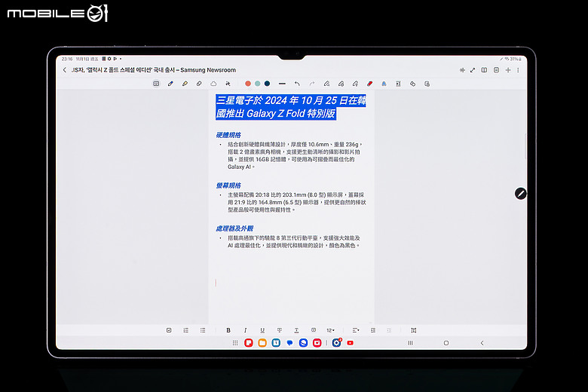Viewport: 588px width, 392px height.
Task: Select the Lasso selection tool
Action: [213, 84]
